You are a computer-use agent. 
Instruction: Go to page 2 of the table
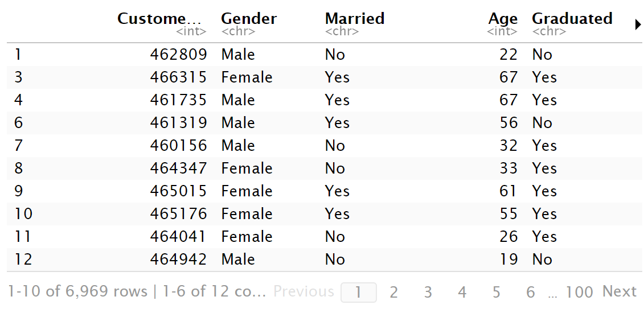tap(393, 293)
